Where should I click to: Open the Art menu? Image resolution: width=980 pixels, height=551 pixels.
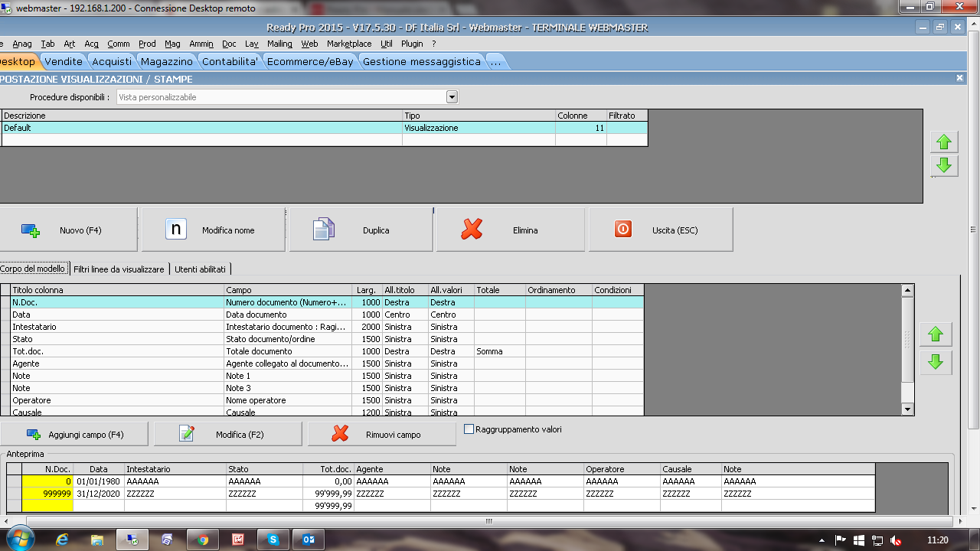(x=70, y=44)
